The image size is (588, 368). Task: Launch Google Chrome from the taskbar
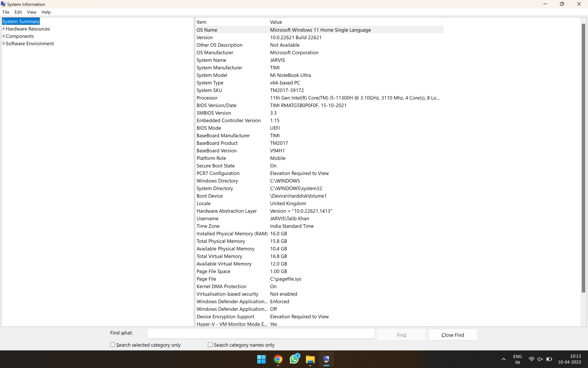(x=278, y=359)
